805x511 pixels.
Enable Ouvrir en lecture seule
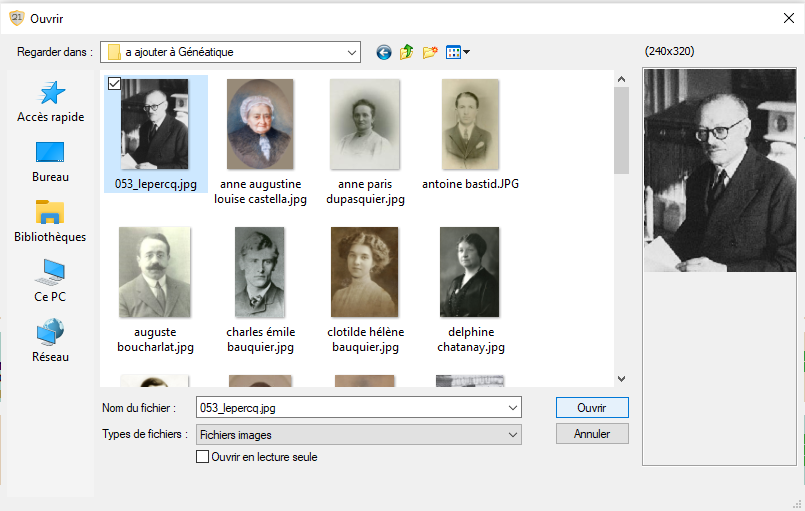pyautogui.click(x=202, y=457)
